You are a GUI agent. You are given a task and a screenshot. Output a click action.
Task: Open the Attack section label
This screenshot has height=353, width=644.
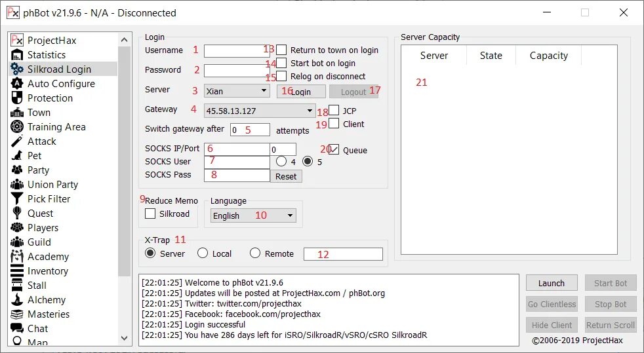coord(42,141)
